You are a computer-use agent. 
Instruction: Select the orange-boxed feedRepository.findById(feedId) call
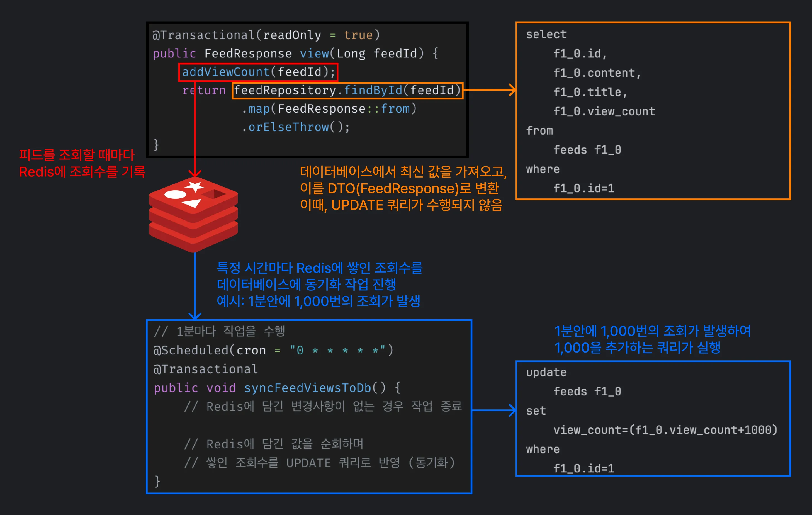[x=347, y=90]
